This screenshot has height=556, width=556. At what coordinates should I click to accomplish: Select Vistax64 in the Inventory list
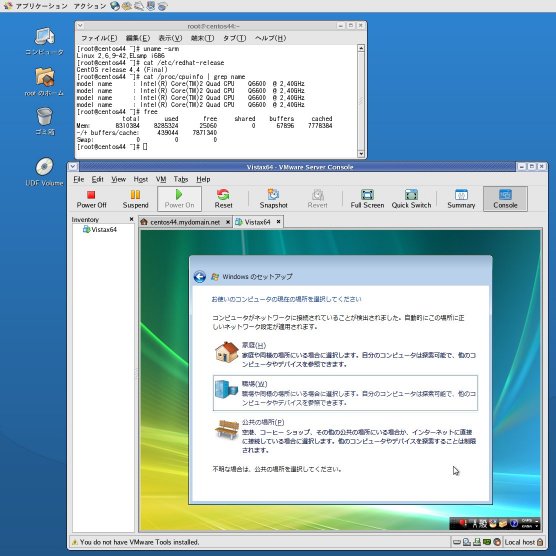tap(100, 229)
